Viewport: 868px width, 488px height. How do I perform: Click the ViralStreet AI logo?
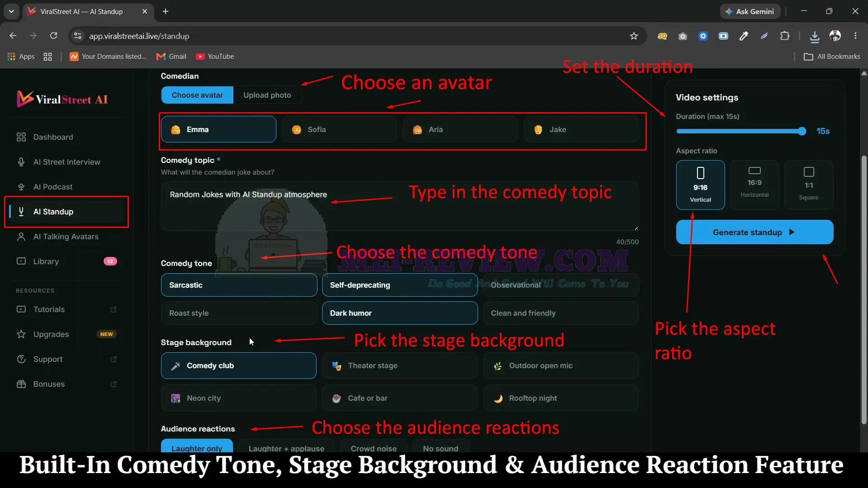click(62, 99)
